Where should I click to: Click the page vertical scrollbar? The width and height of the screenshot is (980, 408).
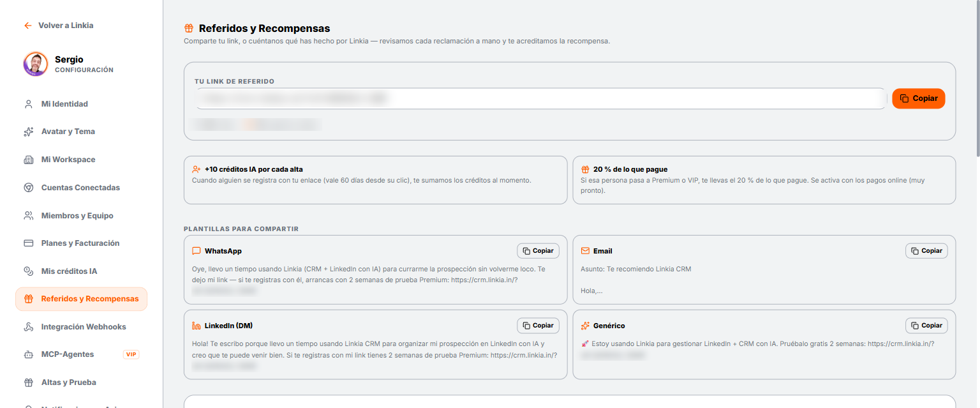(x=977, y=80)
